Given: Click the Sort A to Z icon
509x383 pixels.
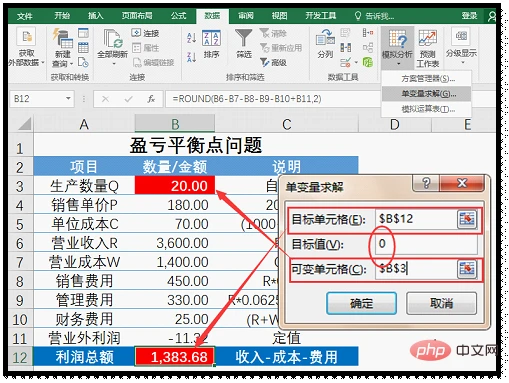Looking at the screenshot, I should [x=191, y=38].
